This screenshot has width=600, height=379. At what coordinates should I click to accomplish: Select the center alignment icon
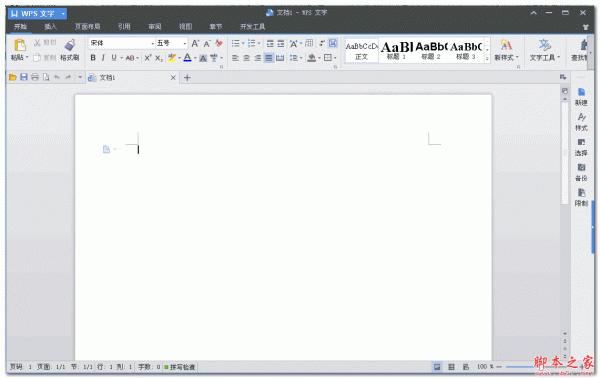[247, 58]
